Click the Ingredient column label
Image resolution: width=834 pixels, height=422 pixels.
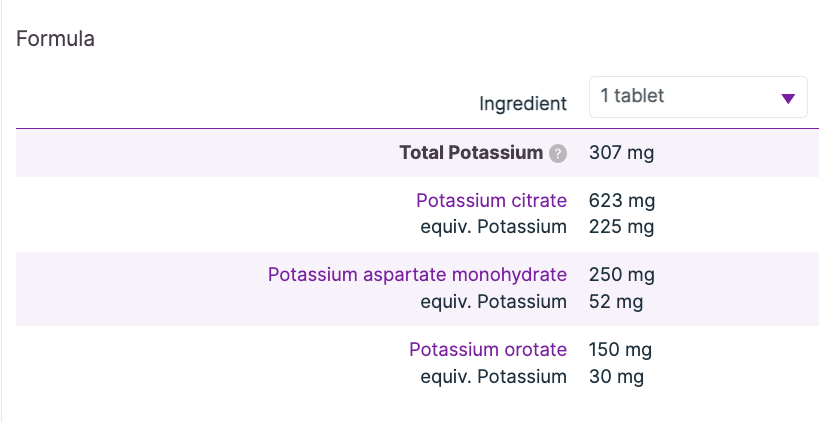click(523, 104)
